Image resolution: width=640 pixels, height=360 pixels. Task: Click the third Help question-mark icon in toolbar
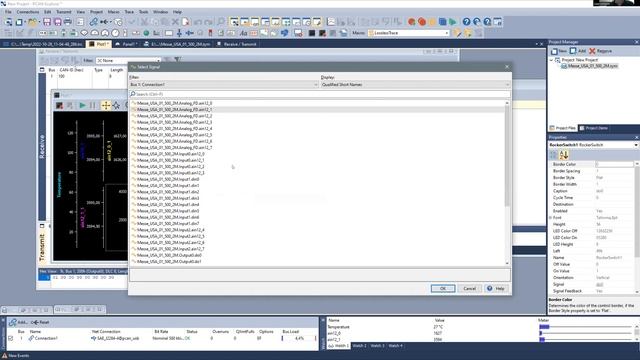[487, 22]
